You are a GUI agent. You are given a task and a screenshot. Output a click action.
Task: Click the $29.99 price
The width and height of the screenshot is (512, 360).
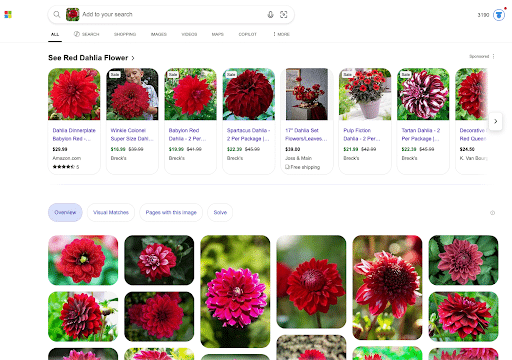[60, 149]
